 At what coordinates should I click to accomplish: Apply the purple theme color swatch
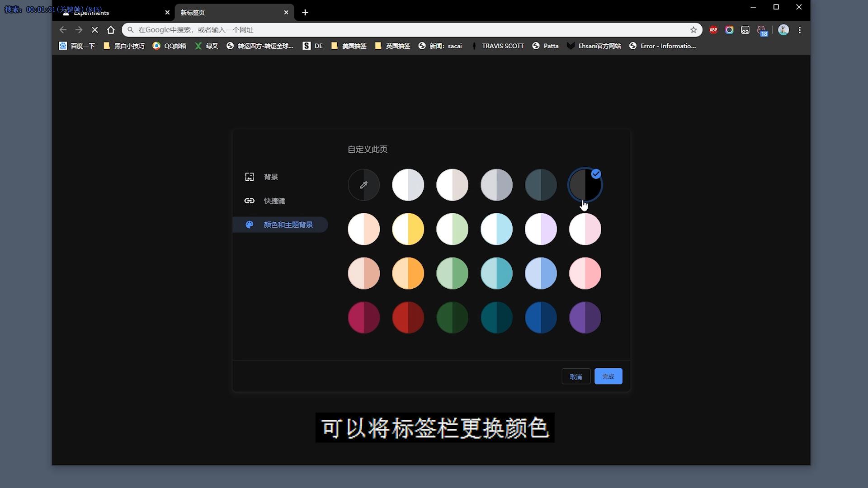click(x=585, y=318)
